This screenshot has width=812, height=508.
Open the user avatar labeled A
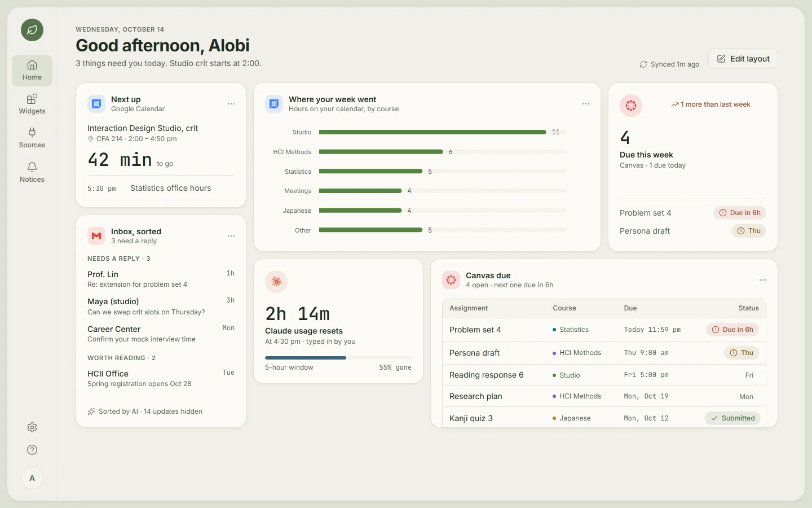32,478
